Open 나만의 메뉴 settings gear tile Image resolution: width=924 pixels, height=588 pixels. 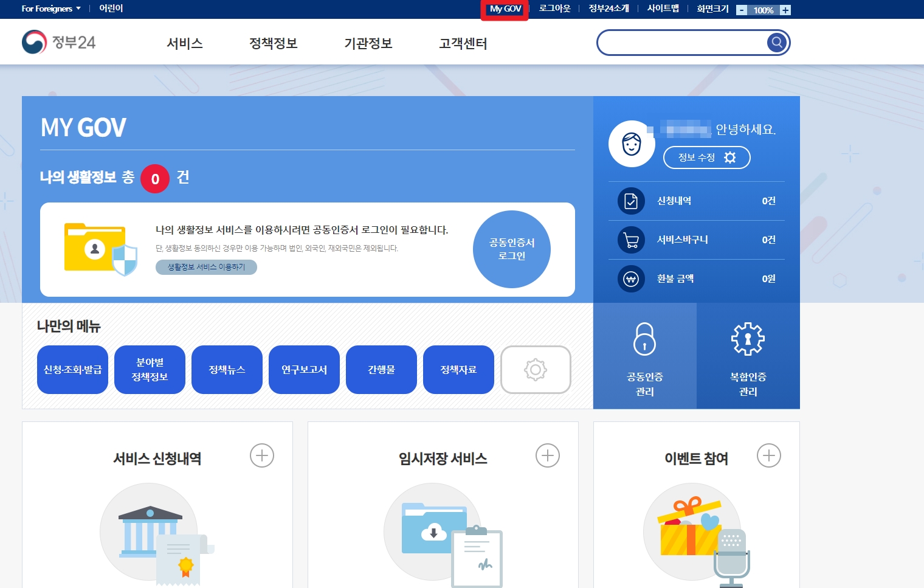[x=536, y=370]
